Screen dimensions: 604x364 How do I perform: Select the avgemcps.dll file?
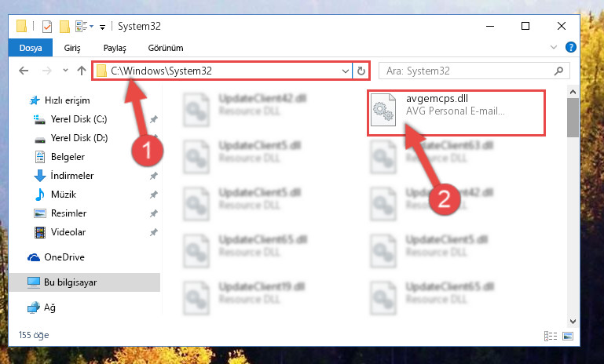456,112
